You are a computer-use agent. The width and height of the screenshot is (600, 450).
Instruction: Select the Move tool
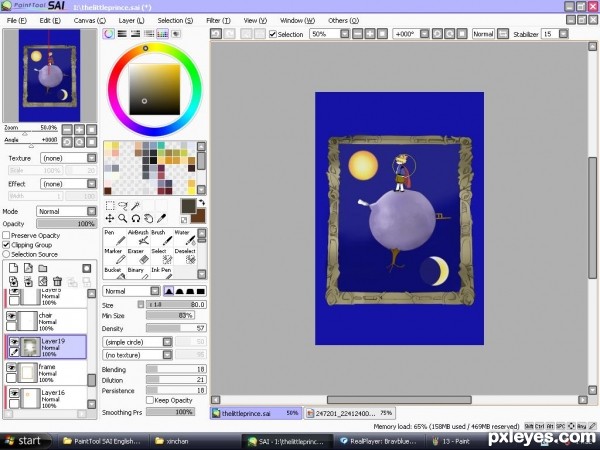110,218
